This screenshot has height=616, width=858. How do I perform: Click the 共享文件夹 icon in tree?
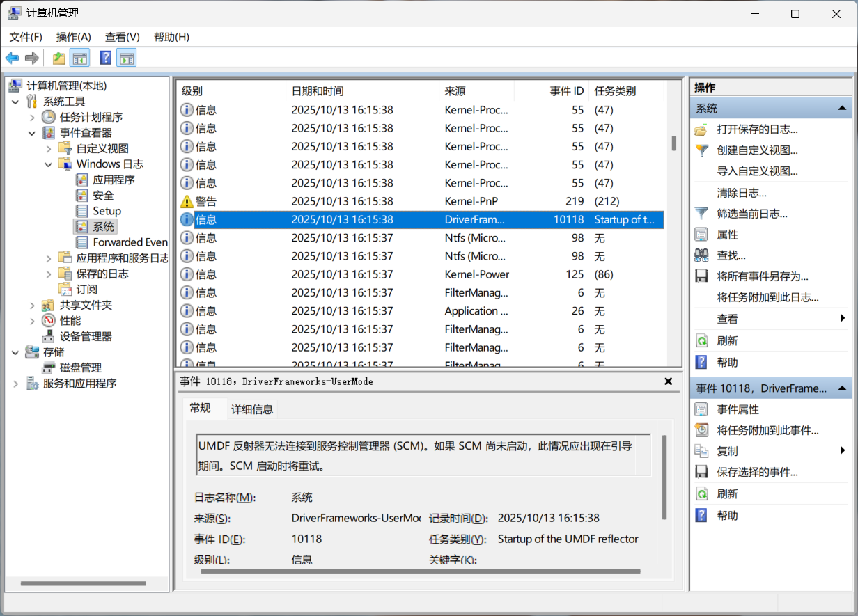[x=49, y=305]
